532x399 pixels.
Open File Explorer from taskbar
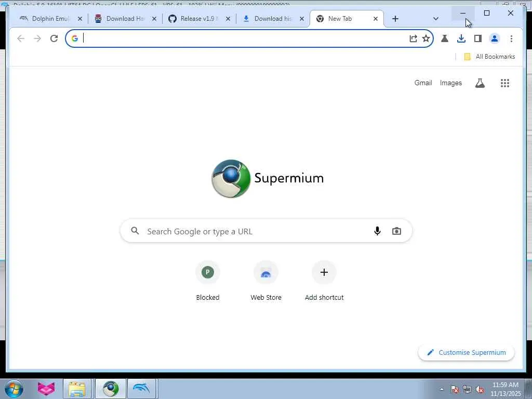click(x=77, y=389)
